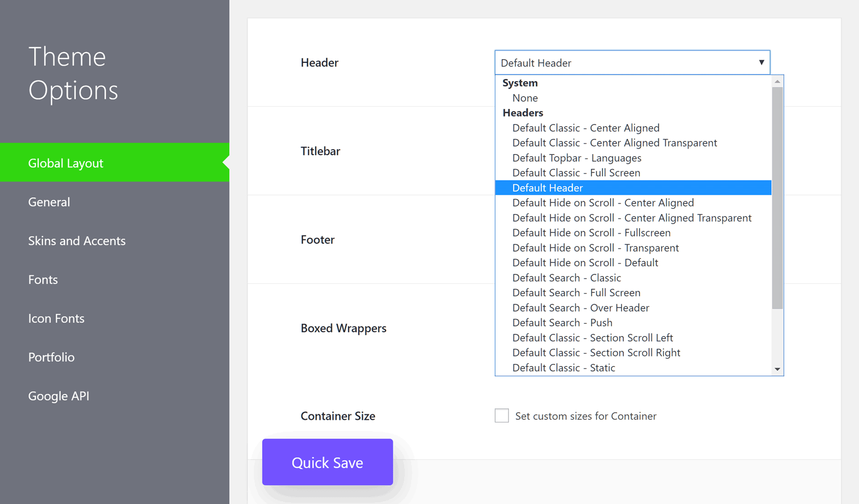Open Google API settings

pyautogui.click(x=59, y=396)
